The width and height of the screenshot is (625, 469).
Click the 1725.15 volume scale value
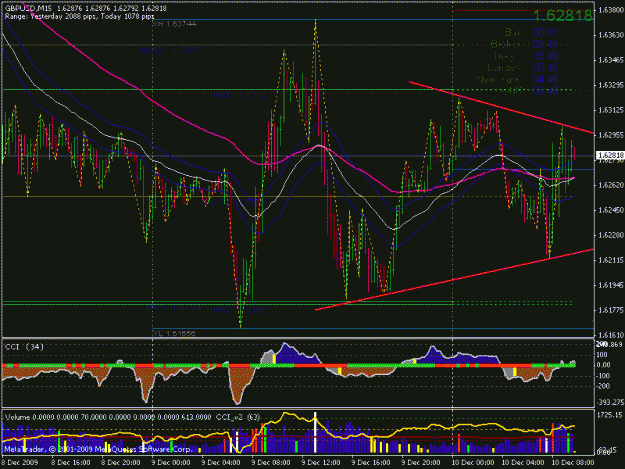point(609,415)
